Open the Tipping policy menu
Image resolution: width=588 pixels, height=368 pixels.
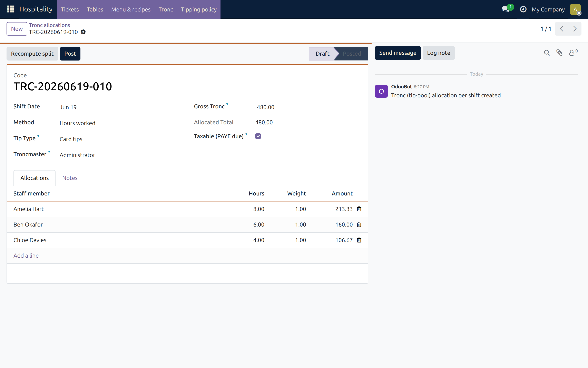point(199,9)
